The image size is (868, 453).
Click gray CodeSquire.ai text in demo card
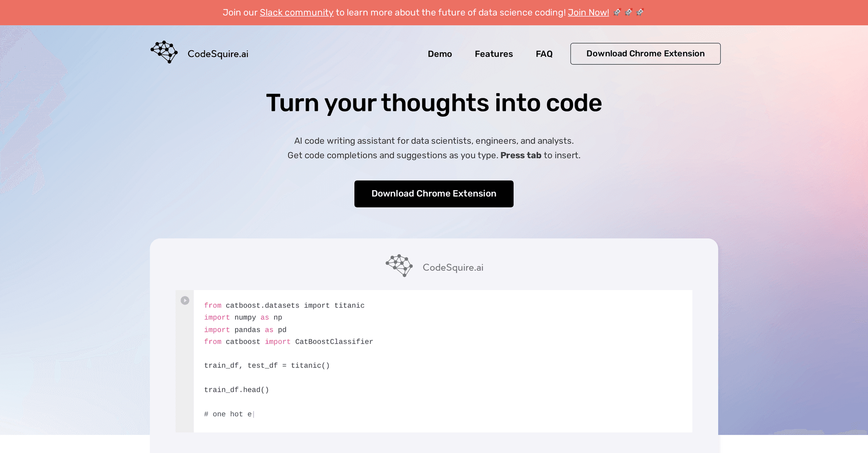click(x=453, y=267)
